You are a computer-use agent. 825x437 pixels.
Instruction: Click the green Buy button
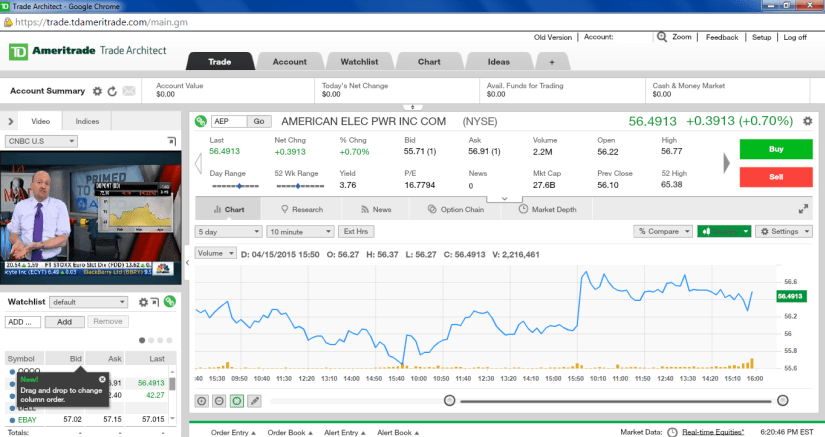776,149
